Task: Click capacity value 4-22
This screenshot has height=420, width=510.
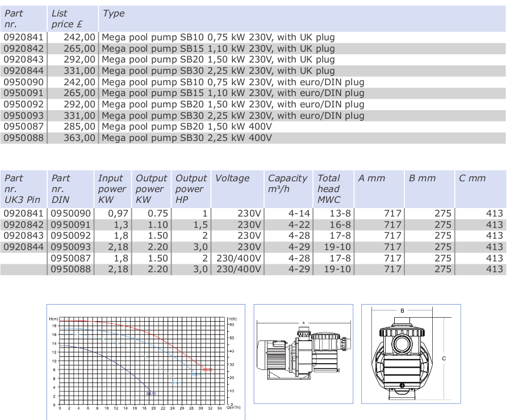Action: pos(299,224)
